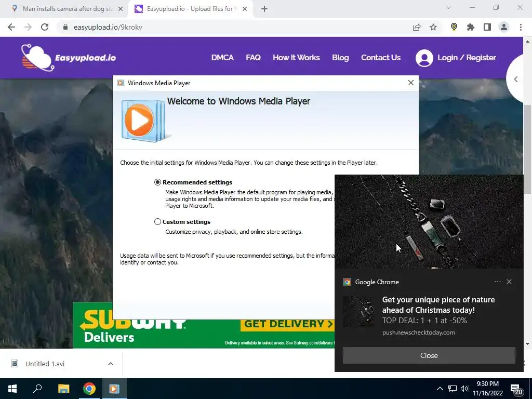Open the How It Works link
Viewport: 532px width, 399px height.
pos(296,58)
